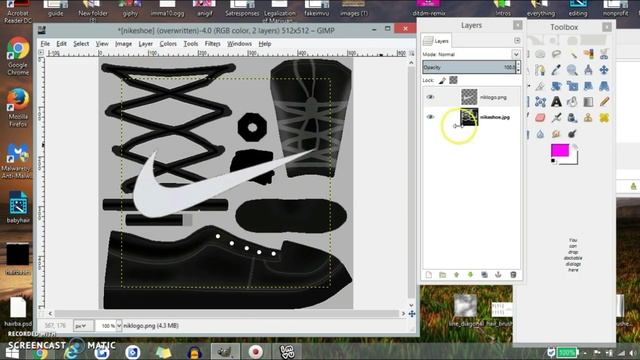Open the Toolbox dock header menu
Screen dimensions: 640x360
coord(607,27)
